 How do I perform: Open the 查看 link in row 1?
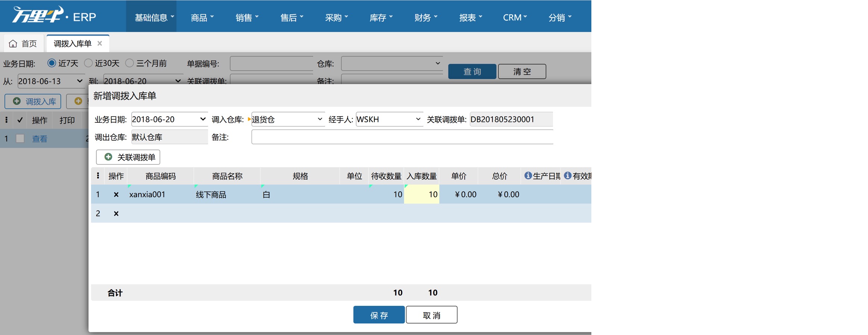coord(40,139)
